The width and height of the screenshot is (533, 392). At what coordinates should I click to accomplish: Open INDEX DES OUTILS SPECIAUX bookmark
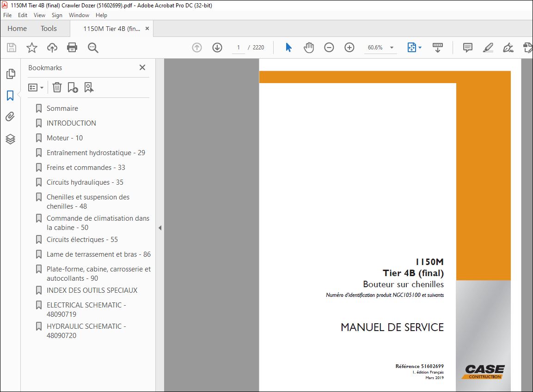pyautogui.click(x=92, y=290)
